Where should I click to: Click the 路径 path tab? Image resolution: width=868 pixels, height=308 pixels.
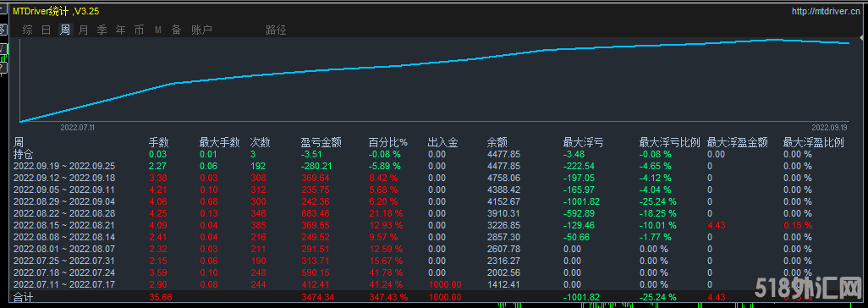coord(277,30)
